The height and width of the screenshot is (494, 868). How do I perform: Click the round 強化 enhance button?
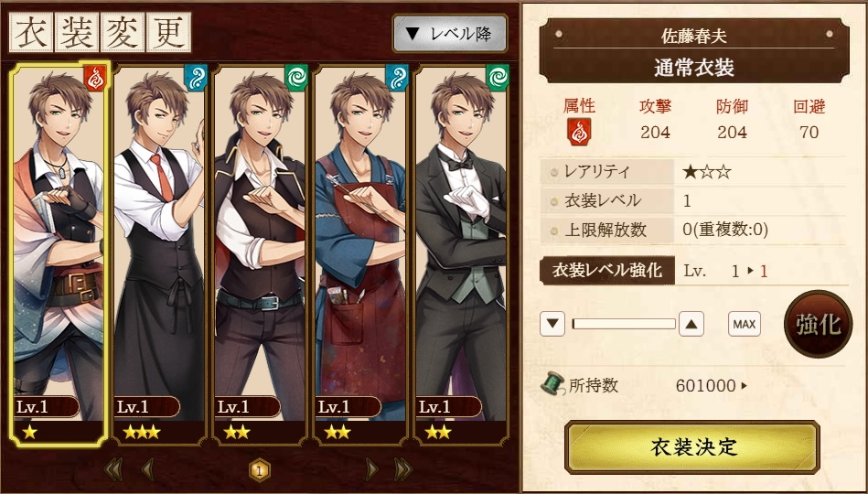(819, 324)
